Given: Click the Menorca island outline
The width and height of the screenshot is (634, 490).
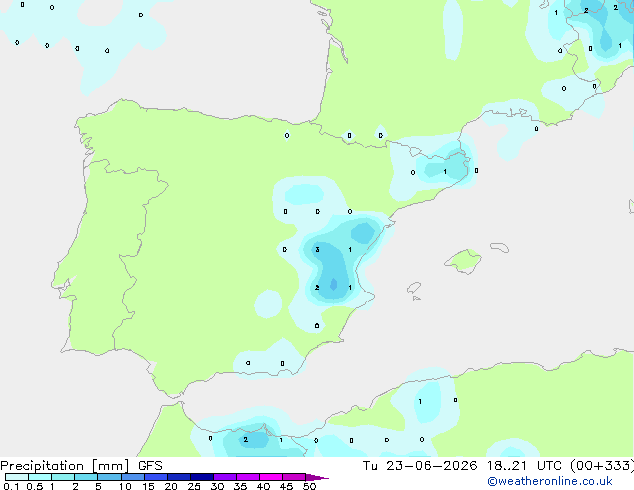Looking at the screenshot, I should pos(499,247).
